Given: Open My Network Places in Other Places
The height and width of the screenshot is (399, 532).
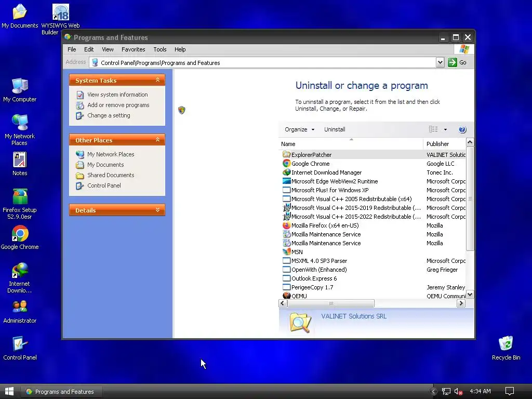Looking at the screenshot, I should coord(111,154).
